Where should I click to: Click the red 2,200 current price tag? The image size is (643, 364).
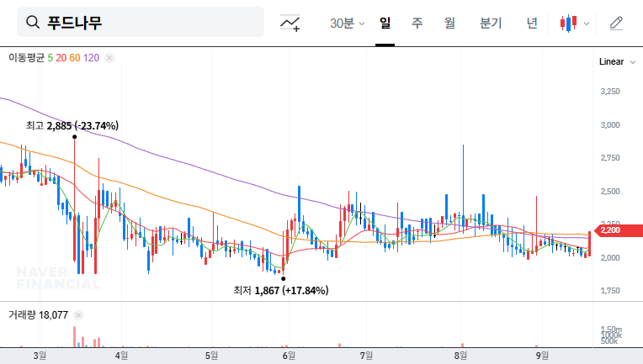609,230
